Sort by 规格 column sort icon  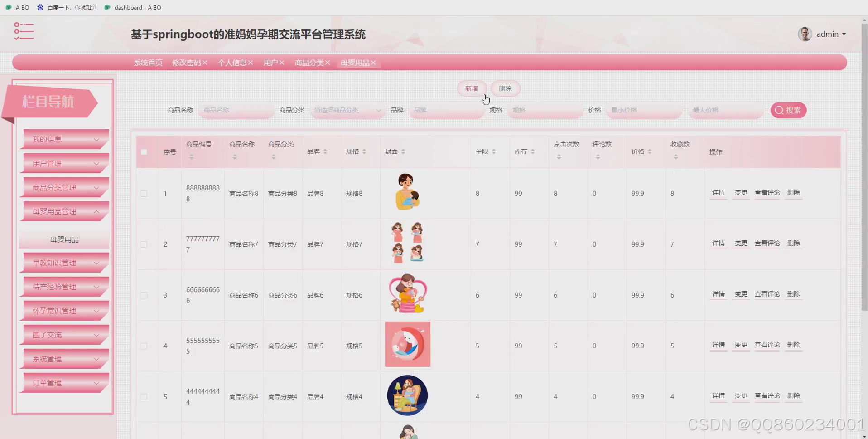tap(364, 151)
